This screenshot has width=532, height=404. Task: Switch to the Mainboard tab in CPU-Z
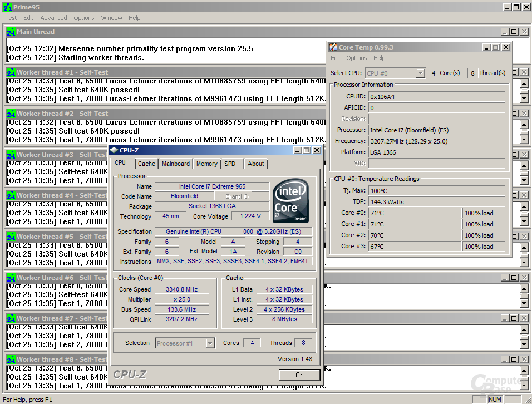(x=176, y=164)
